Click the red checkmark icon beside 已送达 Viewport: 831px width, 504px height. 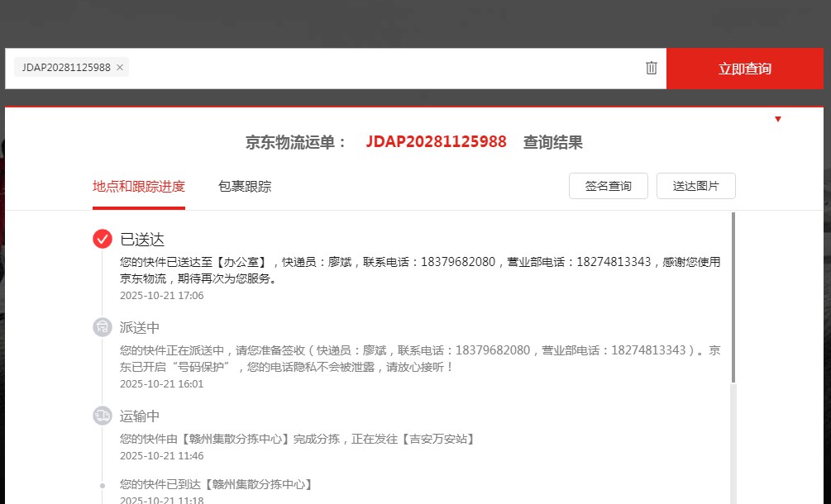tap(103, 239)
